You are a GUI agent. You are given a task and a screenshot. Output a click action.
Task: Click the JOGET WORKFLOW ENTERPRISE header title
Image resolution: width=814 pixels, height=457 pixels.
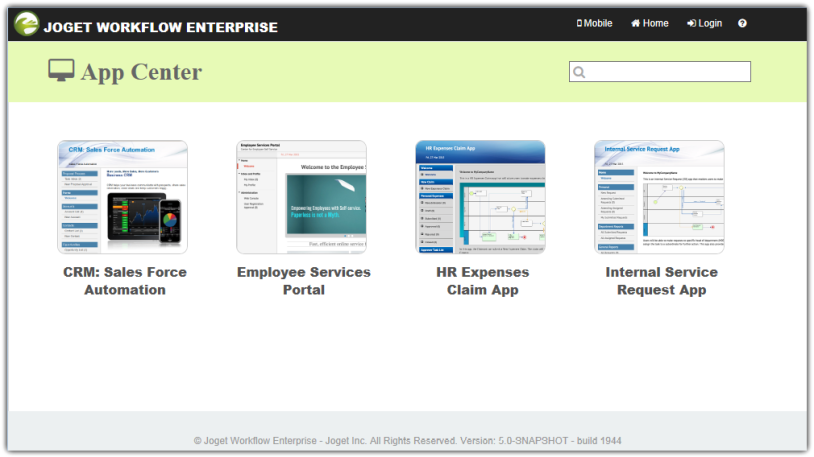click(160, 27)
